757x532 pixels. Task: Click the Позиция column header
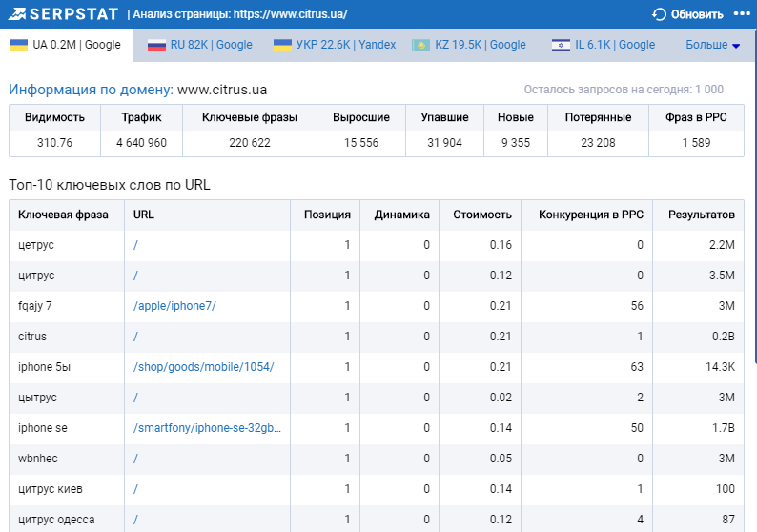(327, 215)
